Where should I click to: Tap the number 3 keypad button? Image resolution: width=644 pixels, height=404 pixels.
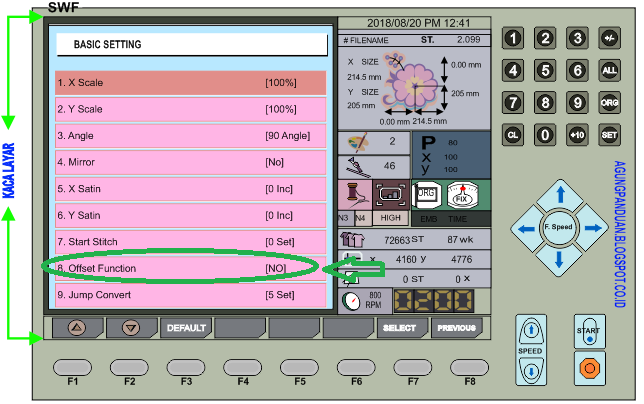point(577,38)
